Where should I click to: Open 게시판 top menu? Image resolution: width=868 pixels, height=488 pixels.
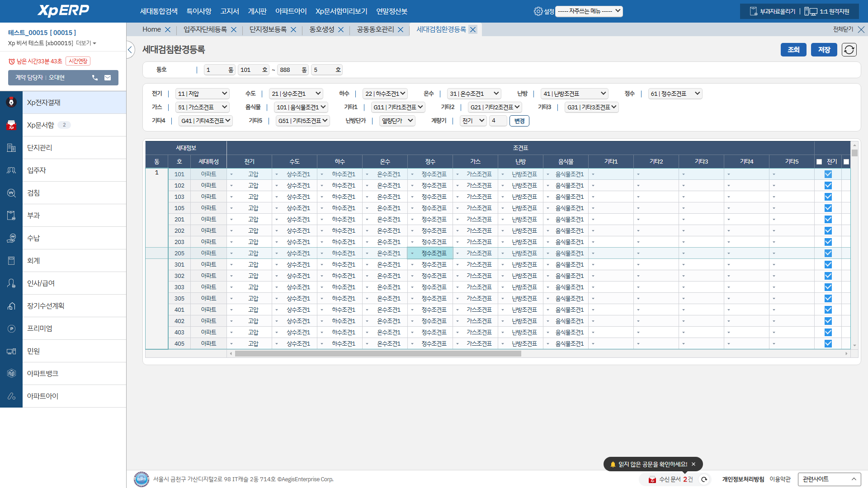257,11
